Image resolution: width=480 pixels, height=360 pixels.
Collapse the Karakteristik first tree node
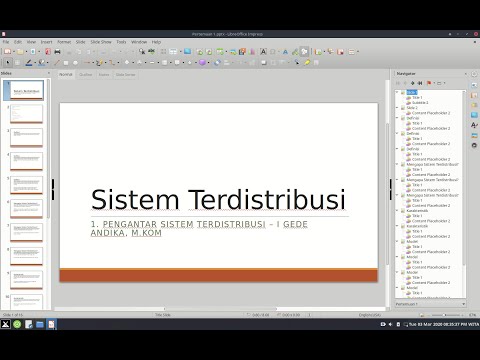click(x=397, y=210)
